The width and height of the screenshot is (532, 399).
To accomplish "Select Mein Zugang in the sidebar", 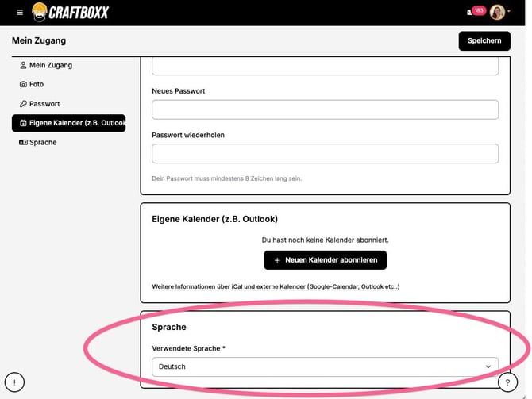I will pos(51,65).
